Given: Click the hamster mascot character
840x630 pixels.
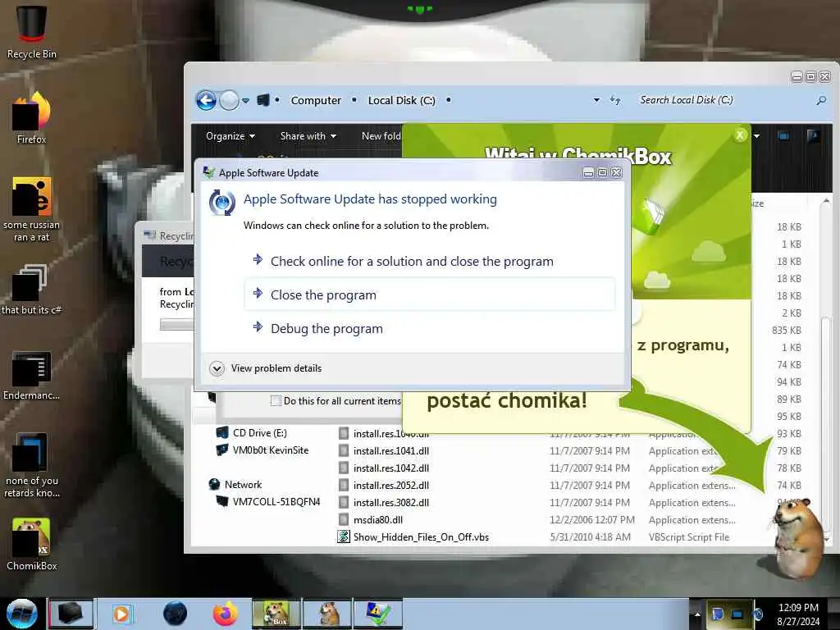Looking at the screenshot, I should [x=798, y=538].
